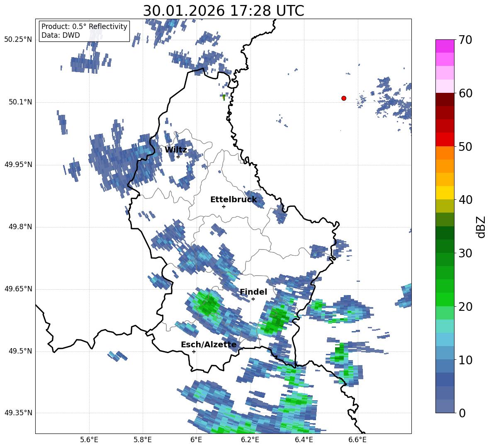This screenshot has height=448, width=491.
Task: Click the 6.2°E longitude label
Action: click(250, 440)
